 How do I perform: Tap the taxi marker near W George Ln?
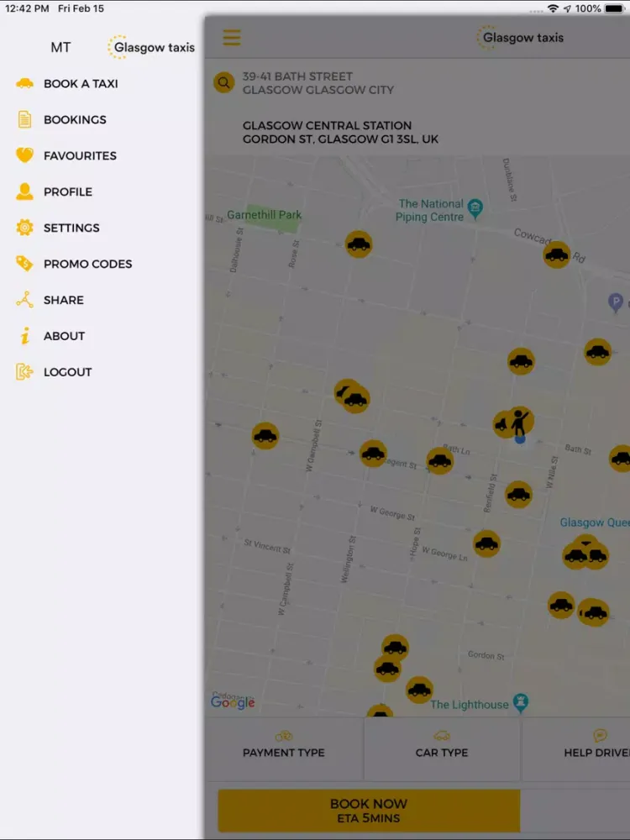click(x=486, y=543)
